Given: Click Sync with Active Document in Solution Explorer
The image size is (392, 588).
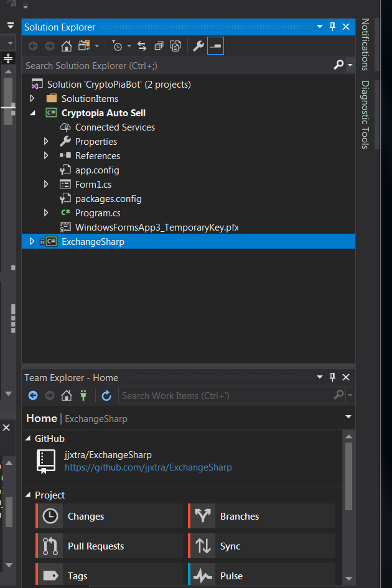Looking at the screenshot, I should (142, 45).
